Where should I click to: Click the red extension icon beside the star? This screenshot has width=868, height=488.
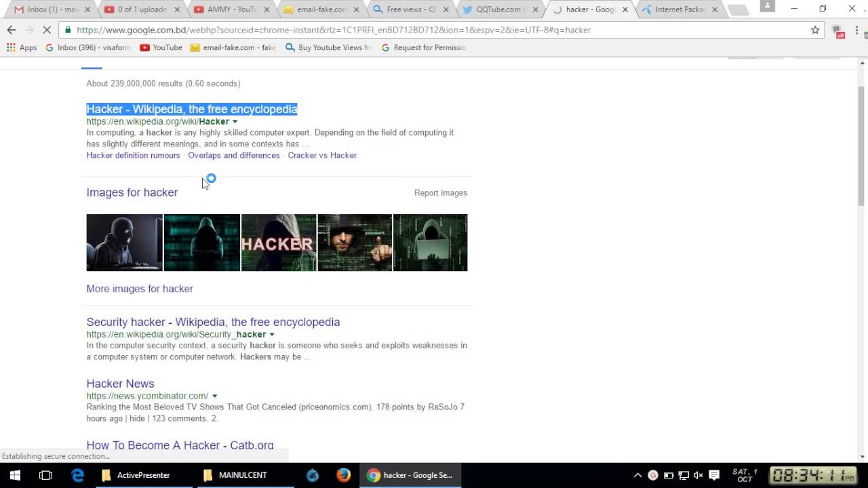[x=838, y=31]
